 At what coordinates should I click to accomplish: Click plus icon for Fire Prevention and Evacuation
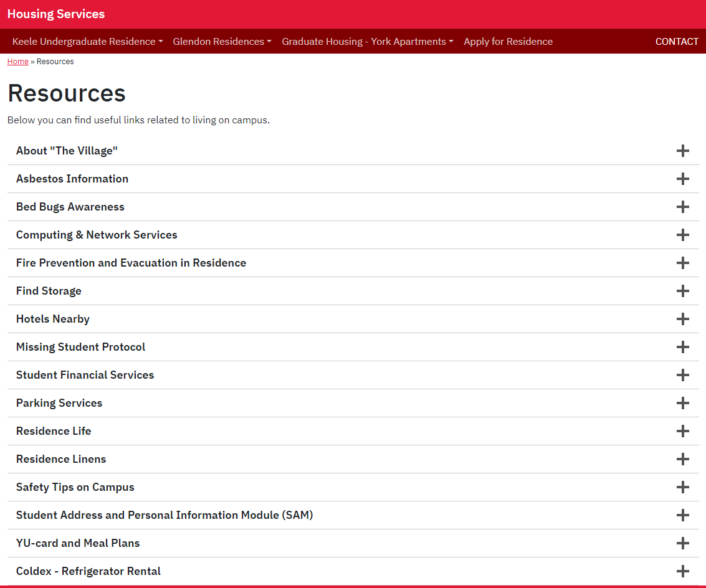(x=682, y=263)
